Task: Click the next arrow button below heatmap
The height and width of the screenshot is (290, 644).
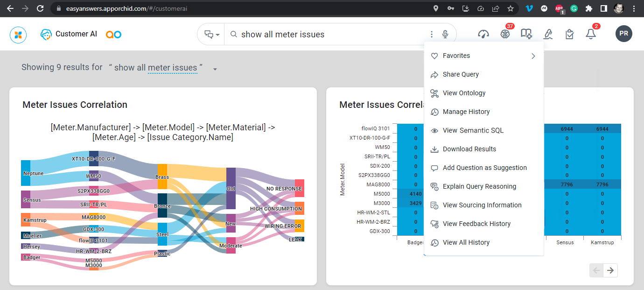Action: [610, 270]
